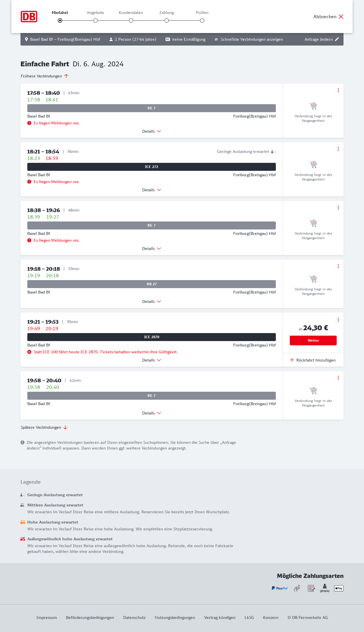Show earlier connections (Frühere Verbindungen)

45,76
